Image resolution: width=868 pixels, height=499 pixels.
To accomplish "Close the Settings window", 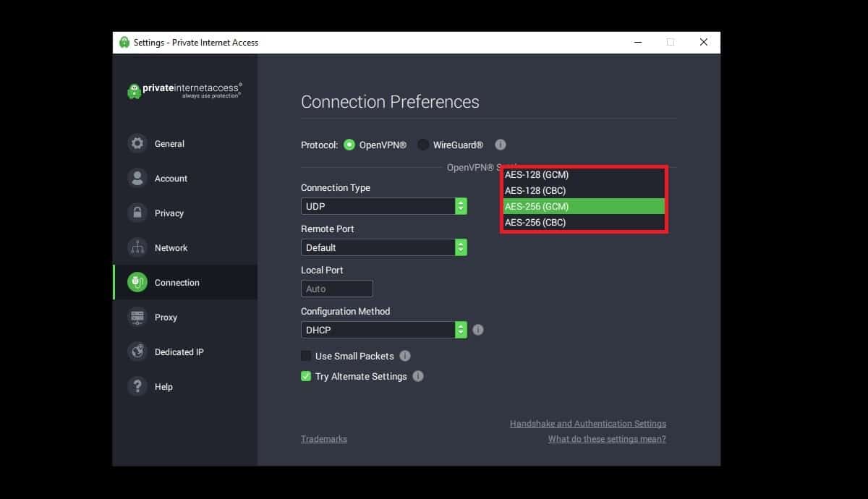I will 703,42.
